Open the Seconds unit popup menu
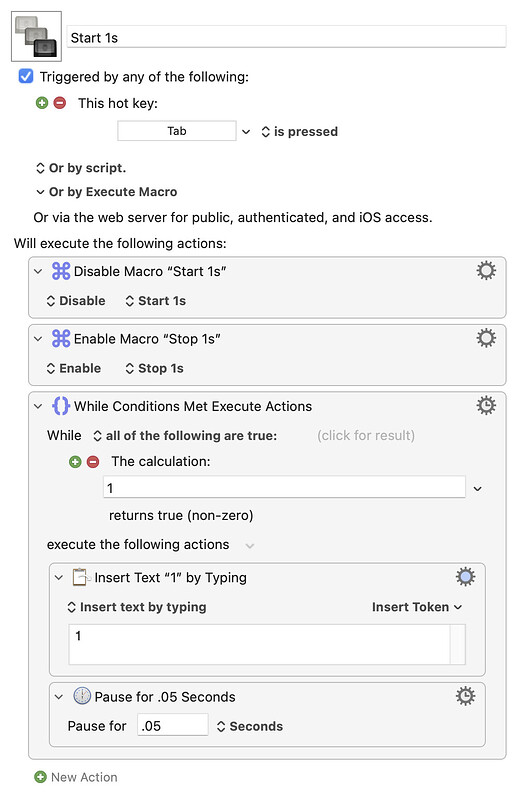The width and height of the screenshot is (517, 794). pos(250,726)
